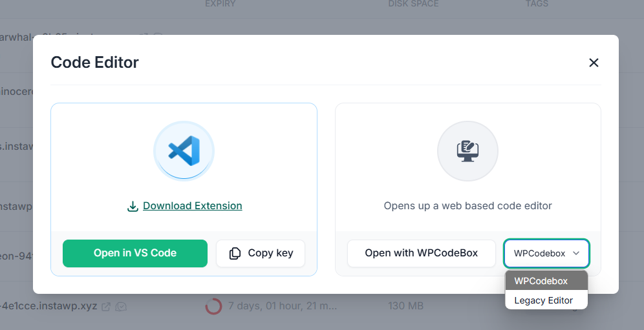Click the Code Editor dialog title

[x=95, y=63]
